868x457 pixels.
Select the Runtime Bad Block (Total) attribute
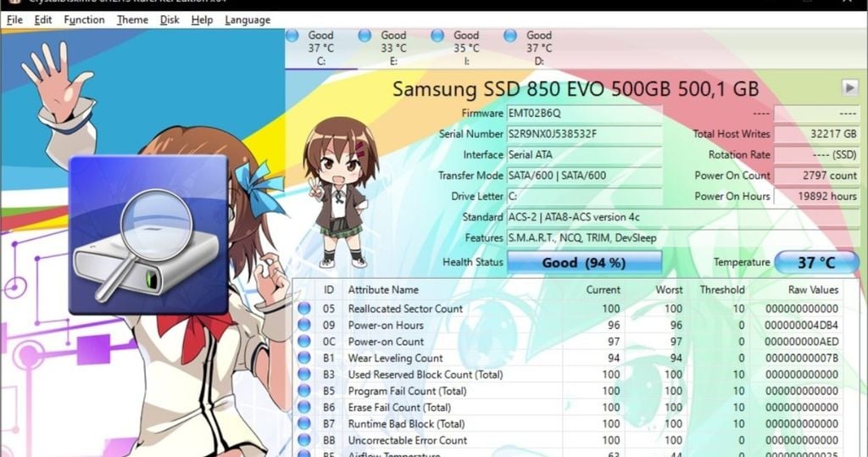pos(406,424)
